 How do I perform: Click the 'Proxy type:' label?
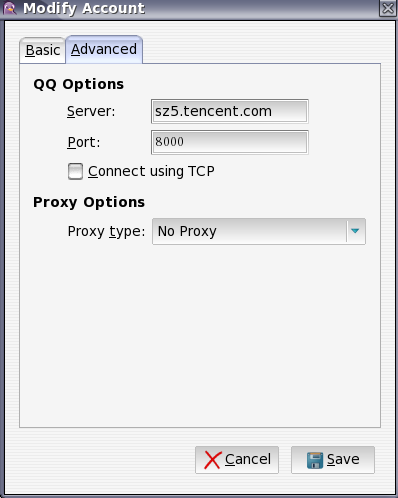click(x=106, y=231)
